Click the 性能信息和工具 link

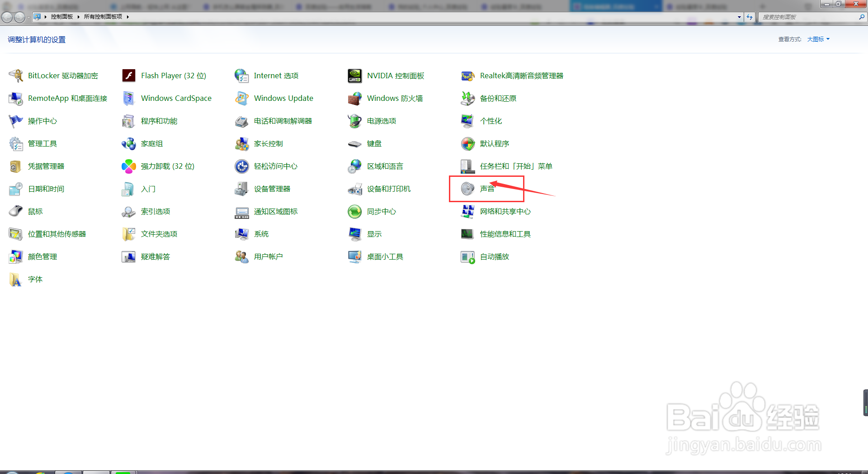pyautogui.click(x=505, y=234)
